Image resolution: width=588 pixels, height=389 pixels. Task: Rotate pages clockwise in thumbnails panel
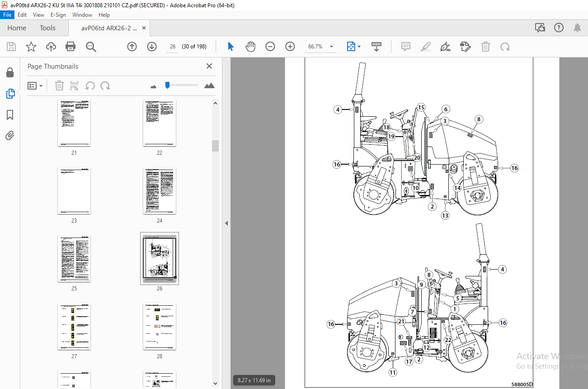point(105,85)
